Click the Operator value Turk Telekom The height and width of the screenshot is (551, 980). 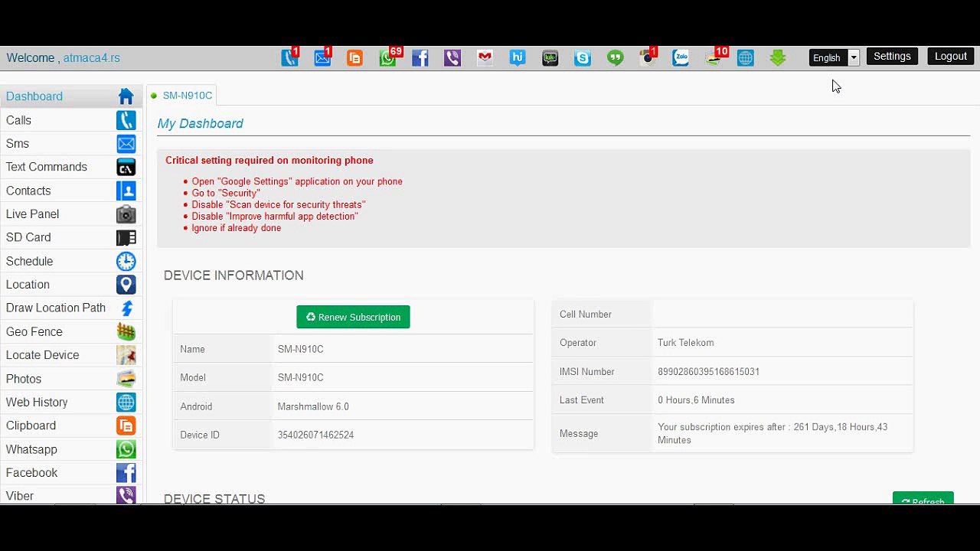tap(685, 343)
